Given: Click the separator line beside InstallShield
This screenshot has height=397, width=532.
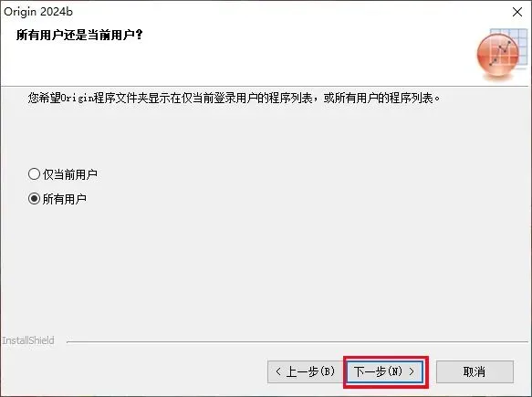Looking at the screenshot, I should click(297, 341).
